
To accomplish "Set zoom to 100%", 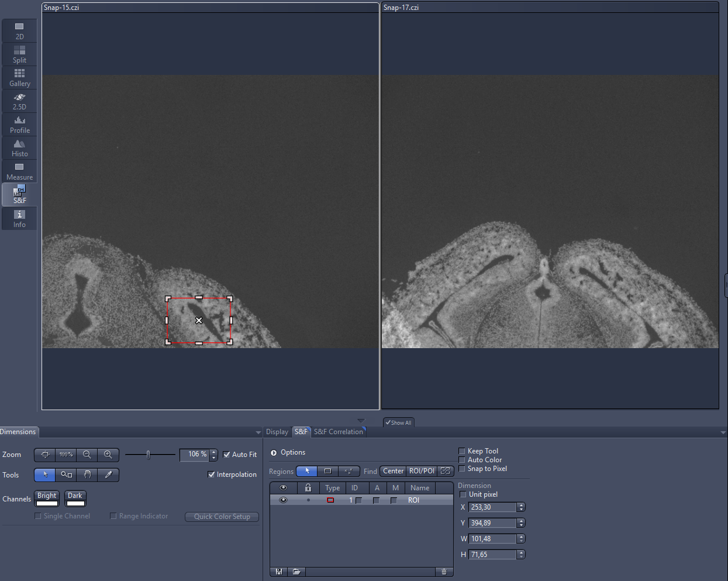I will (x=65, y=455).
